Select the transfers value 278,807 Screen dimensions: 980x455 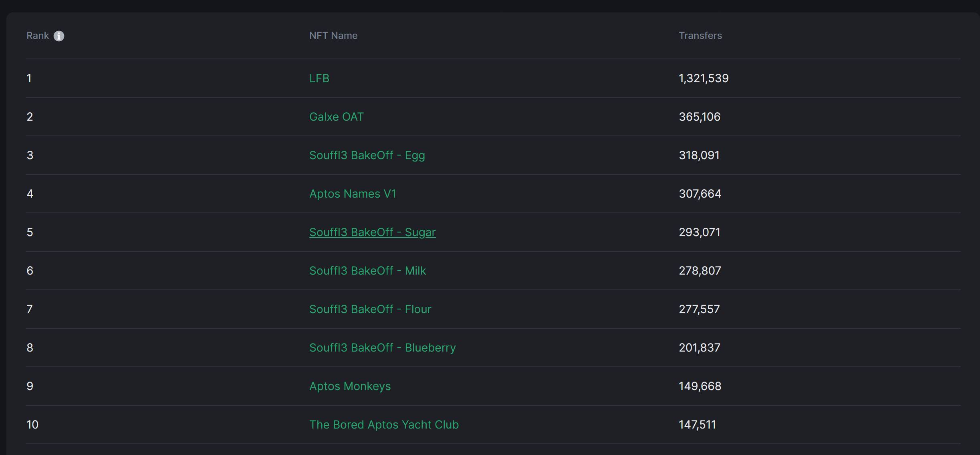(x=700, y=271)
